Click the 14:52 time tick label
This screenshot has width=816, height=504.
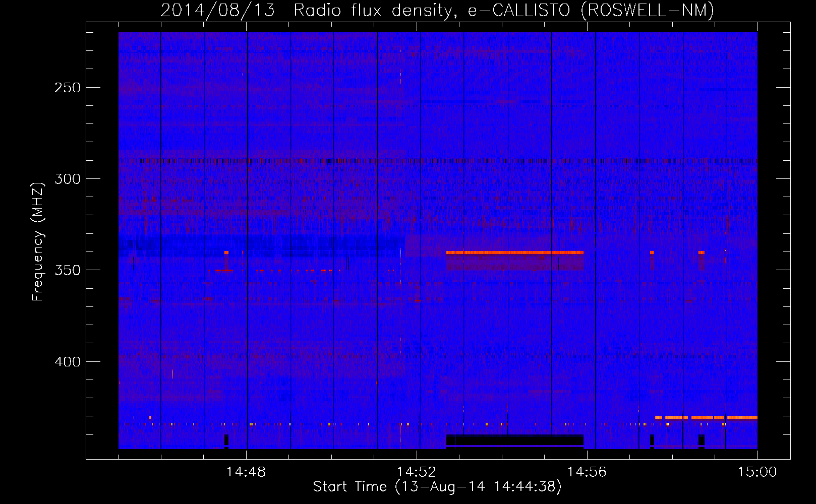tap(417, 472)
